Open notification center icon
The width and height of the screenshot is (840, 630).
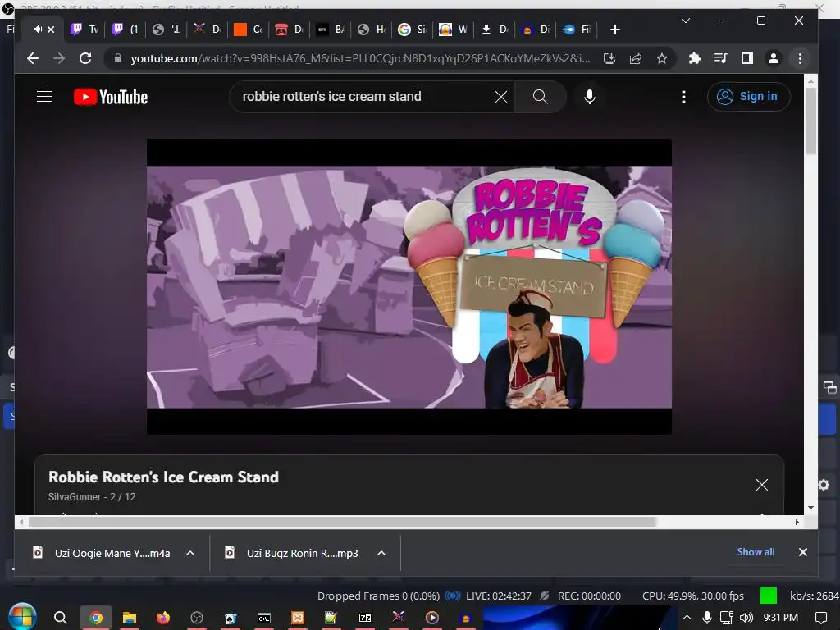click(x=820, y=618)
